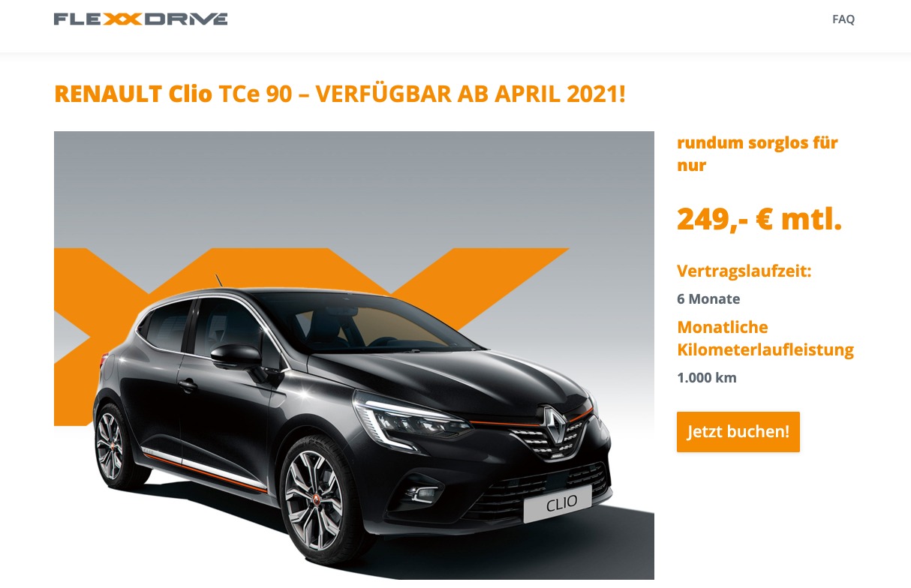Click the car's lower fog light

coord(422,492)
